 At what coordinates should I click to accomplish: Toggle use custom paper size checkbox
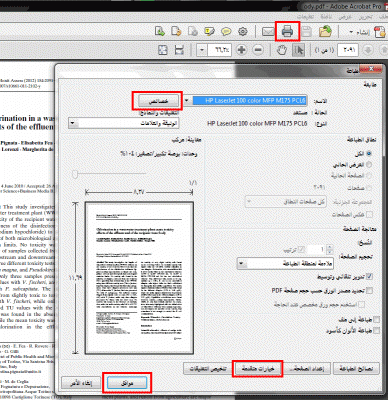click(x=362, y=304)
